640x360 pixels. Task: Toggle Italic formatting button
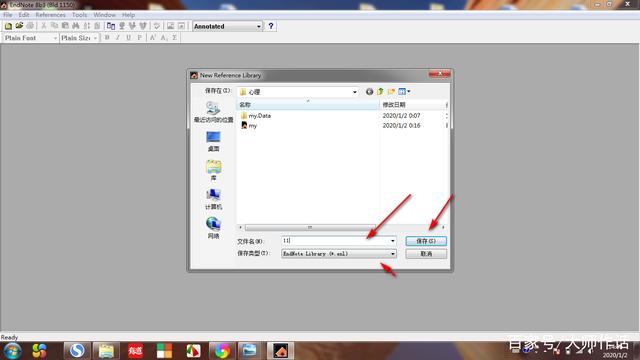point(118,38)
